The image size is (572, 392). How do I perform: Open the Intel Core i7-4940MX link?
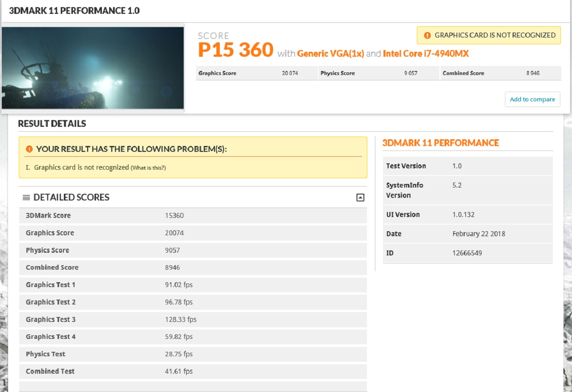click(x=426, y=54)
